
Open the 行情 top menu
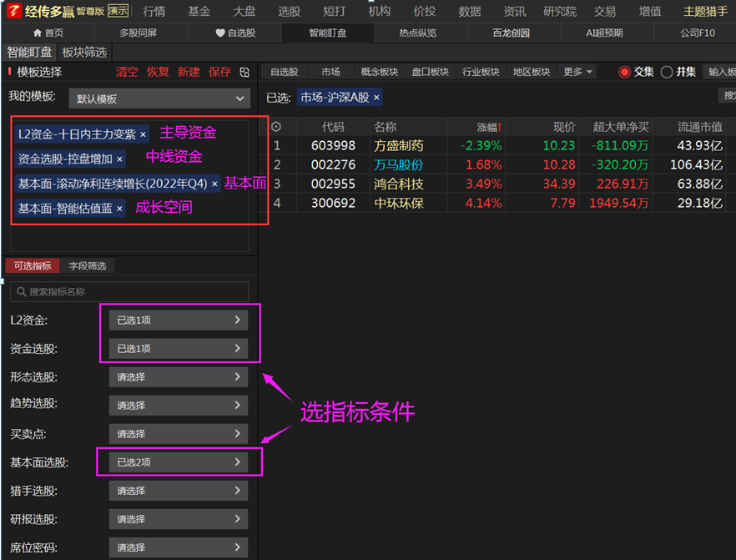(x=154, y=11)
